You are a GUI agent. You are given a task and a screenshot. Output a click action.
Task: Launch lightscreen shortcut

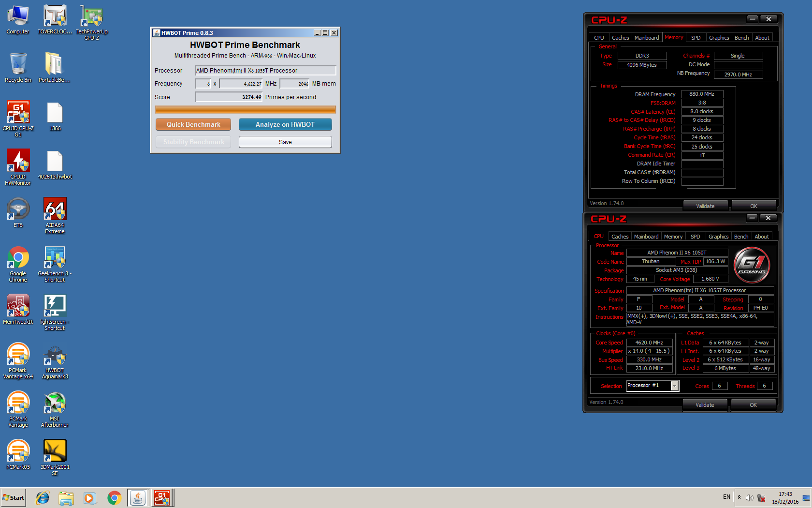55,313
